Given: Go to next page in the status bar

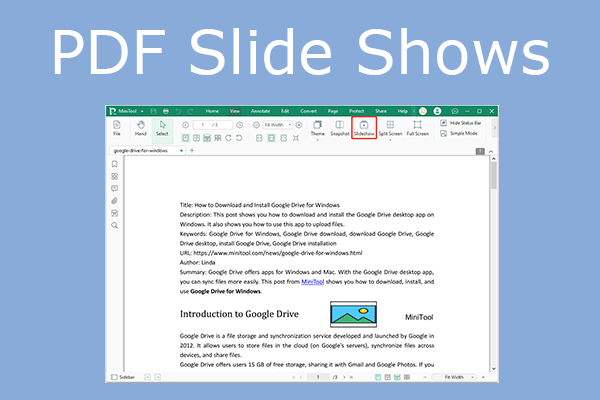Looking at the screenshot, I should [344, 377].
